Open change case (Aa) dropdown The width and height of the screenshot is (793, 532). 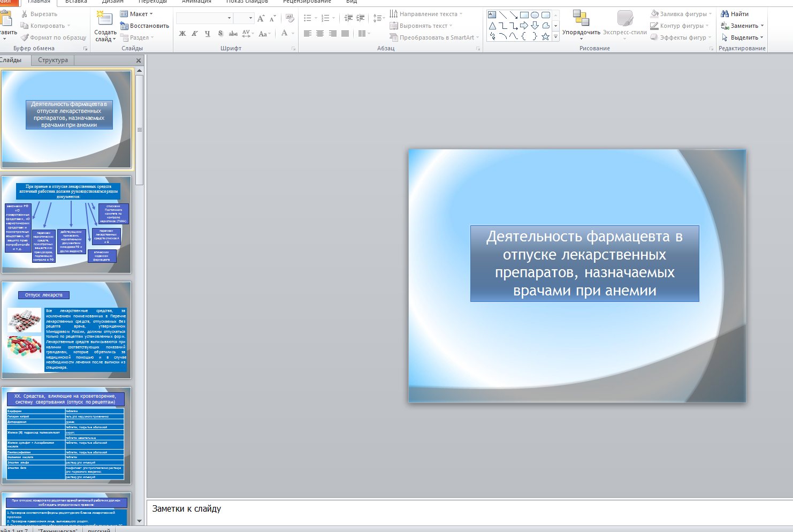click(x=264, y=33)
